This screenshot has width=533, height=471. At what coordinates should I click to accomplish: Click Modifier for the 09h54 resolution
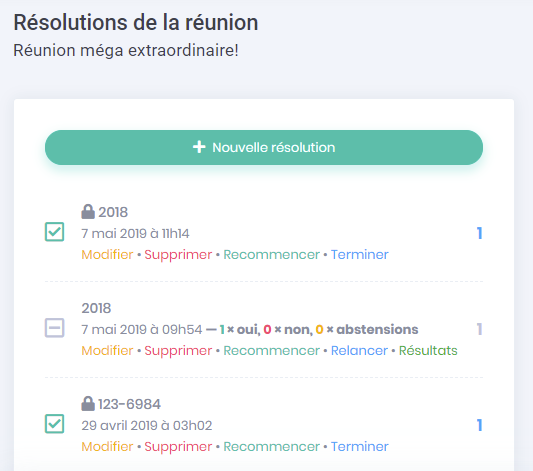coord(107,350)
